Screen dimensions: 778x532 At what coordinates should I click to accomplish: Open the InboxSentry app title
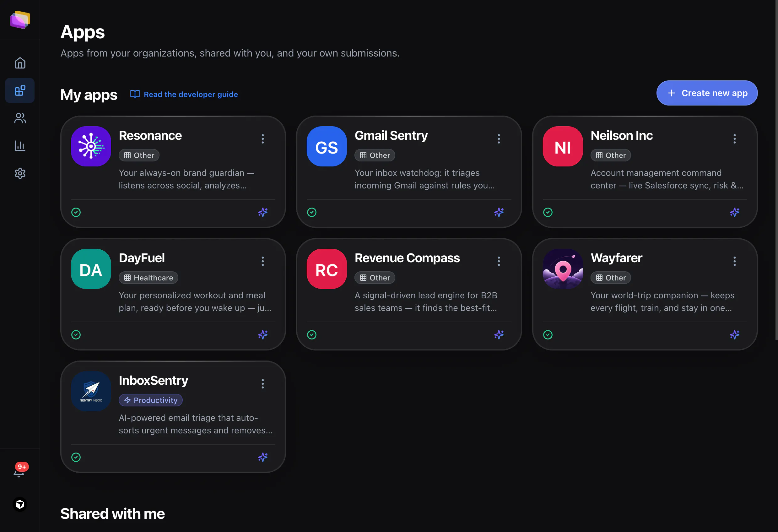pos(153,381)
